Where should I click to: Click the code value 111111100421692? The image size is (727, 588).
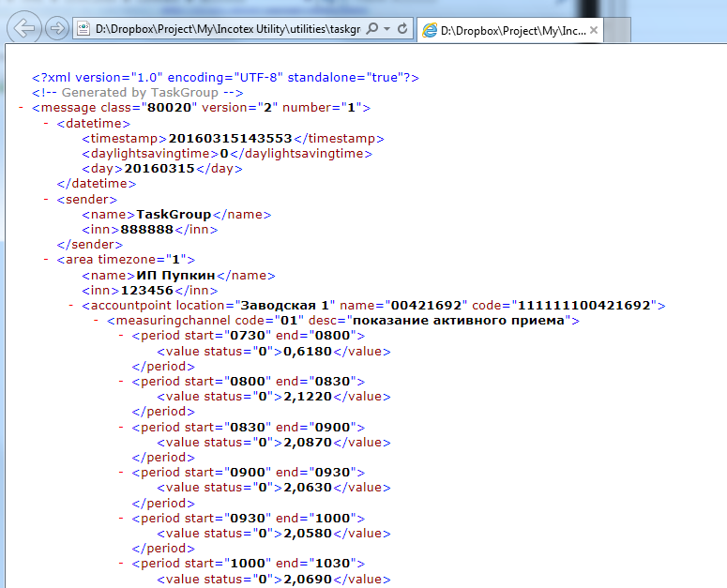pyautogui.click(x=584, y=306)
